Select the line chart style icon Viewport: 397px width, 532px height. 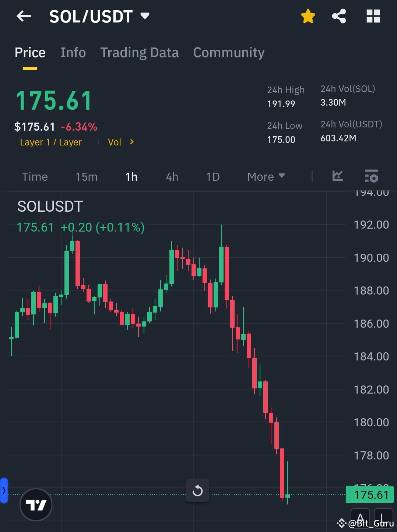click(x=337, y=176)
